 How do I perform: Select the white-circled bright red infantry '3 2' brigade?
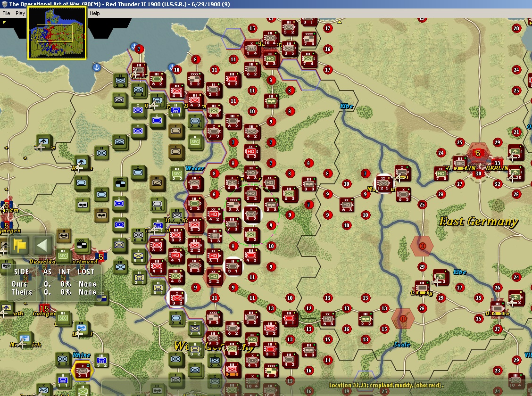[177, 297]
